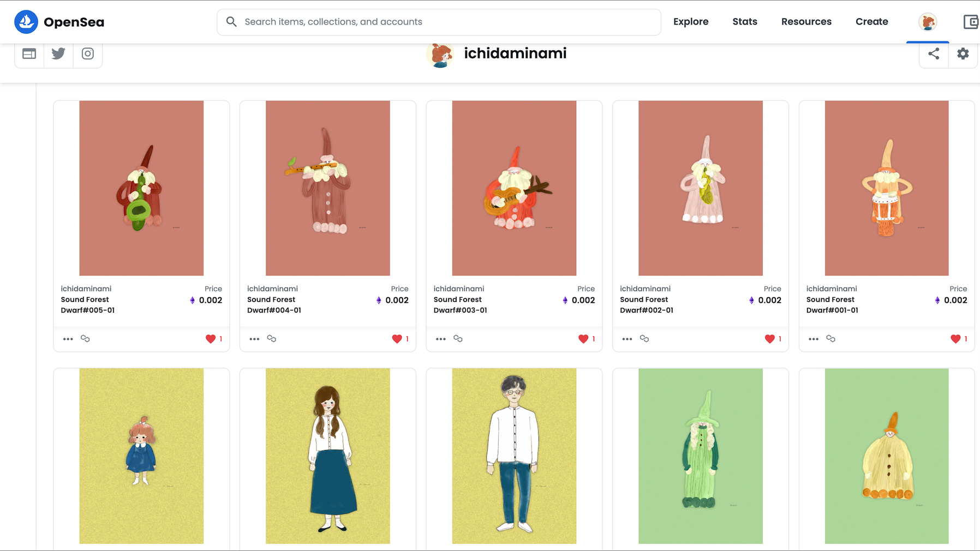980x551 pixels.
Task: Open the yellow coat dwarf artwork
Action: (887, 456)
